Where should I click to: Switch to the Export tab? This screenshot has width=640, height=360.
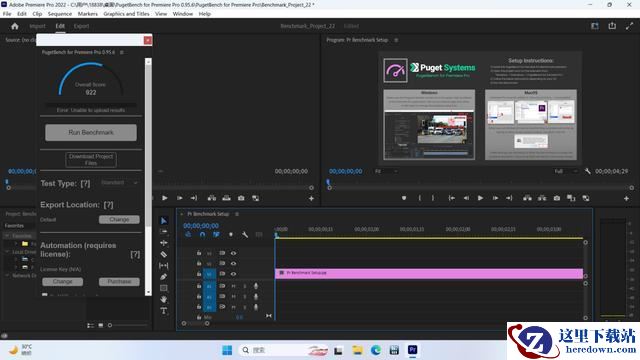[81, 26]
